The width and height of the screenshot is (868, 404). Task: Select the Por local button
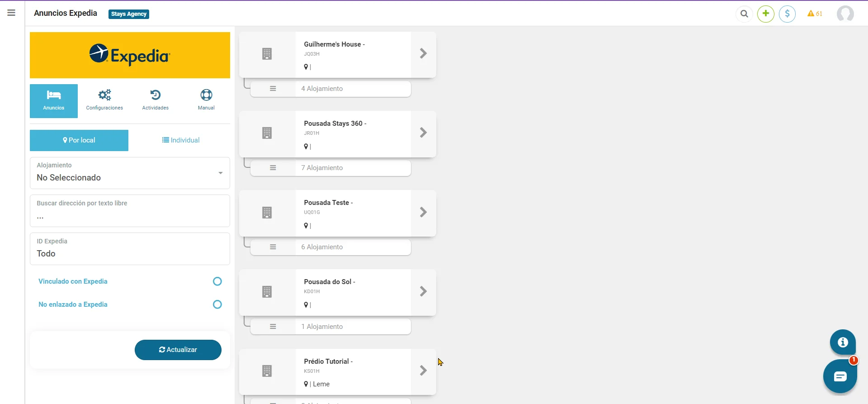coord(79,140)
